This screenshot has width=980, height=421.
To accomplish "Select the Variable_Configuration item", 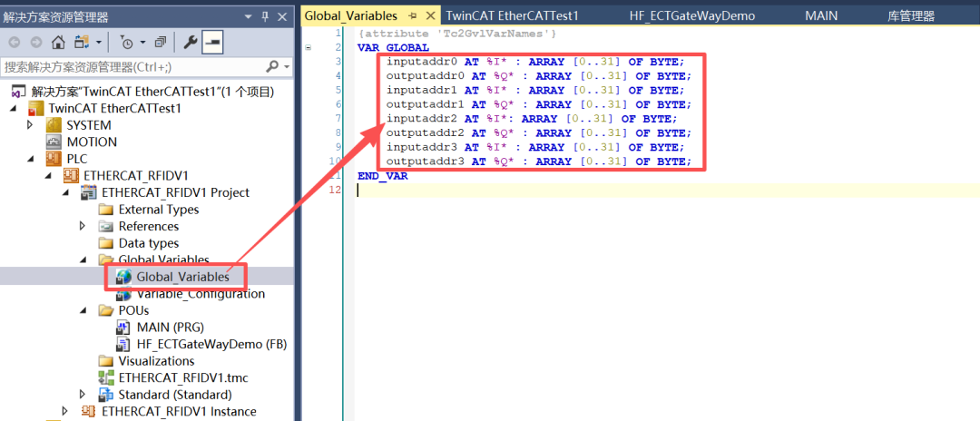I will 201,294.
